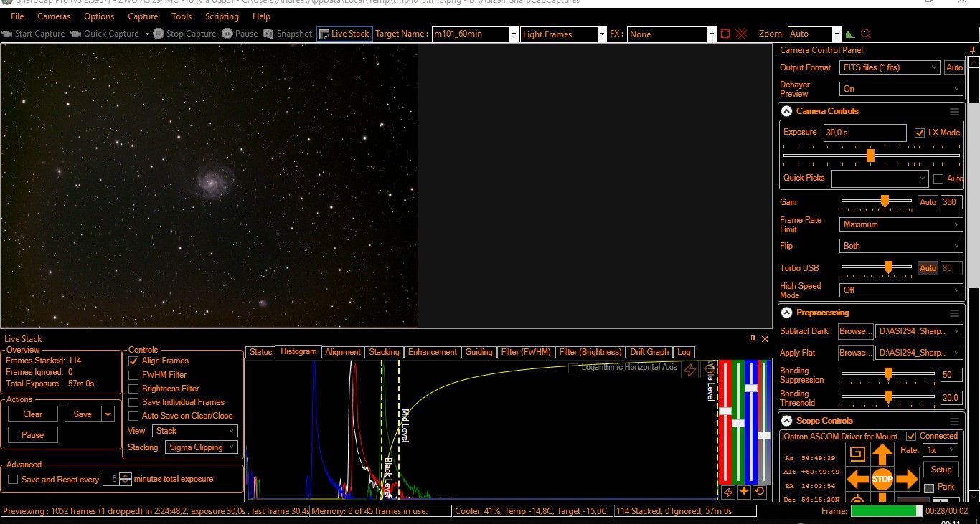Viewport: 980px width, 524px height.
Task: Click the Gain Auto button
Action: pyautogui.click(x=928, y=202)
